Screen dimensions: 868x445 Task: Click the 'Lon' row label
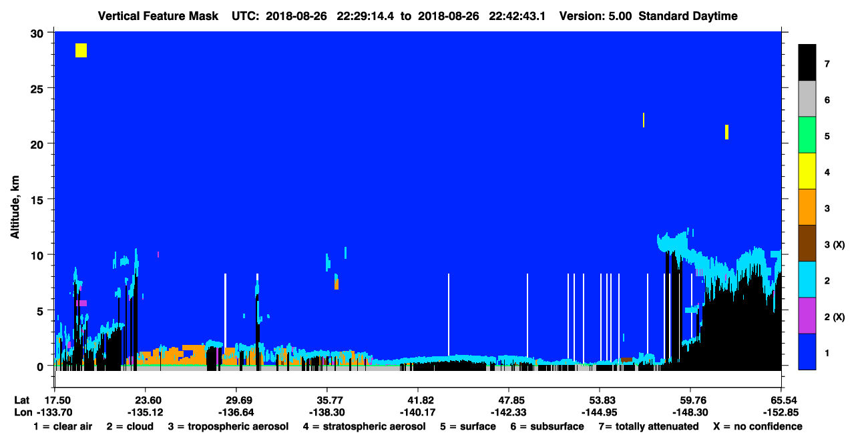[x=22, y=412]
